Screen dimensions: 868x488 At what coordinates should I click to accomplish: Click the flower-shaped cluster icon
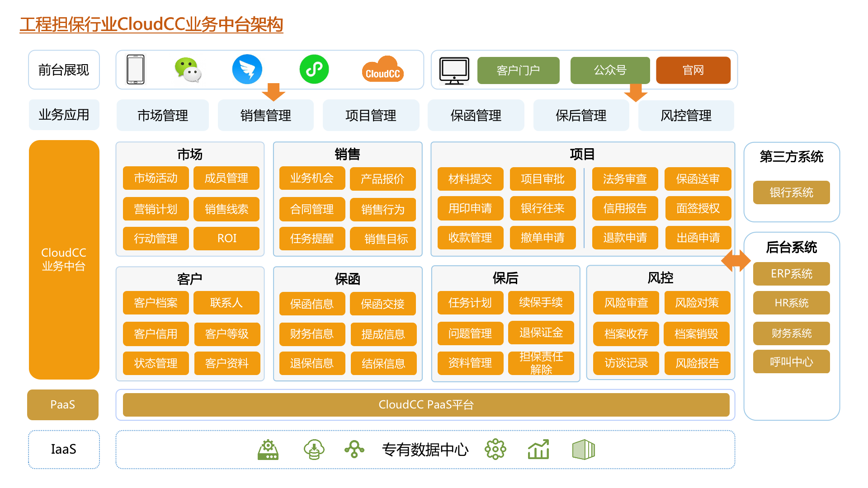click(x=495, y=450)
